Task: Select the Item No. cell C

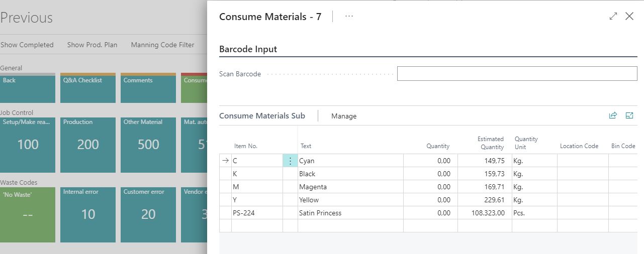Action: pyautogui.click(x=257, y=161)
